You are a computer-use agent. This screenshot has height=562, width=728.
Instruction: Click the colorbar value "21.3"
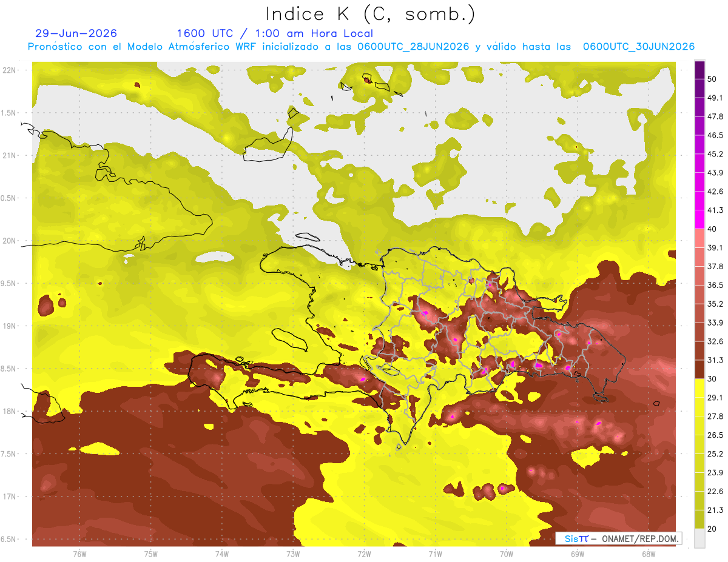715,510
